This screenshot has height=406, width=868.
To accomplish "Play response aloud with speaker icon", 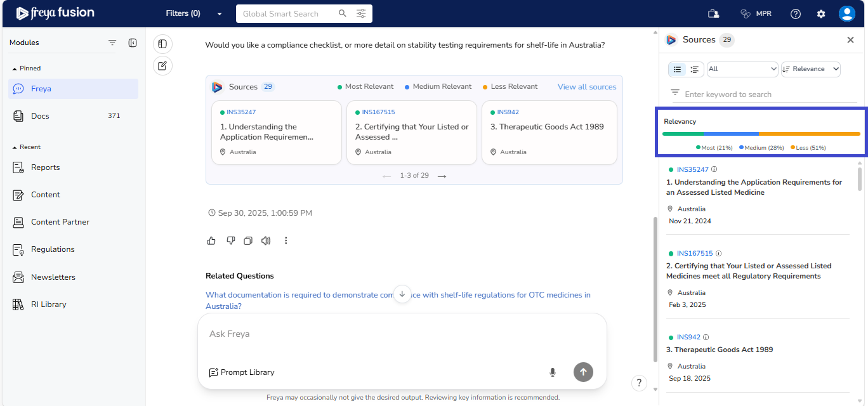I will 266,240.
